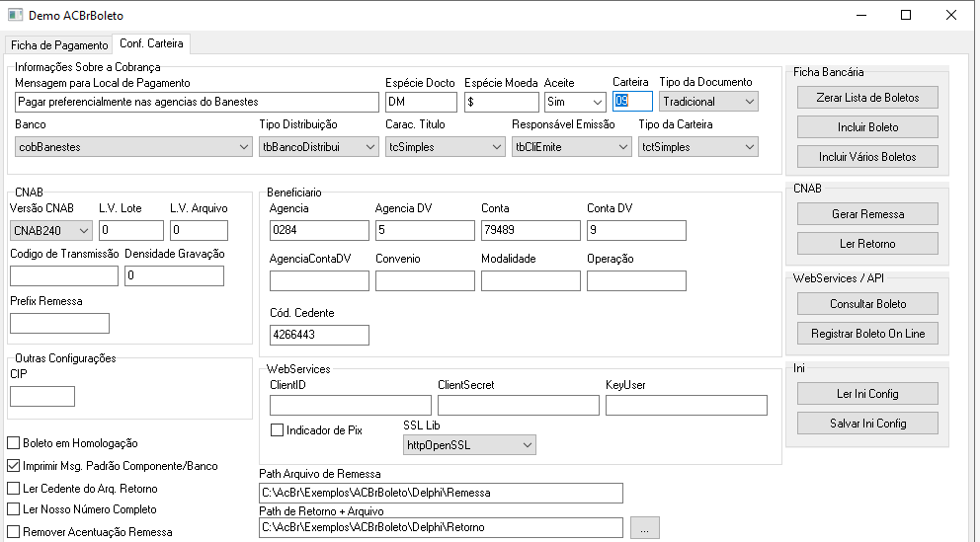Select the Conf. Carteira tab
Image resolution: width=980 pixels, height=542 pixels.
[151, 43]
